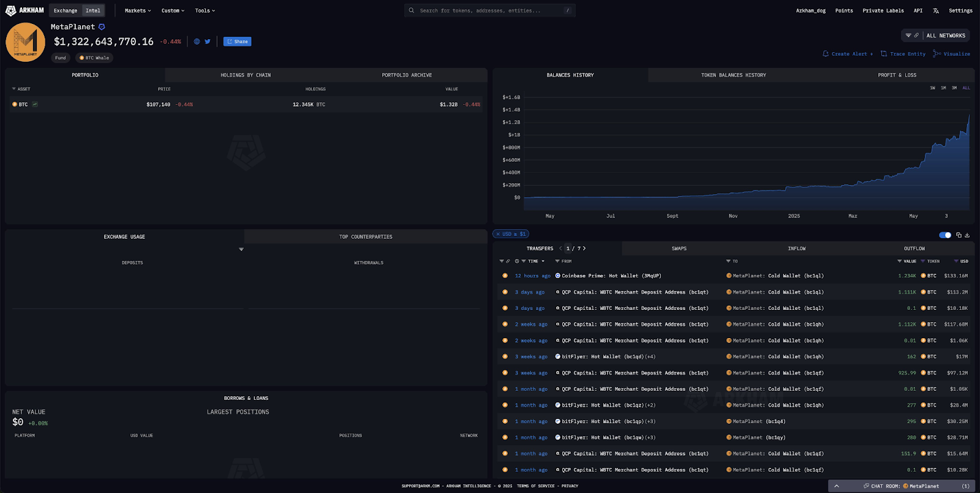Open the API link in header
Image resolution: width=980 pixels, height=493 pixels.
(x=918, y=10)
